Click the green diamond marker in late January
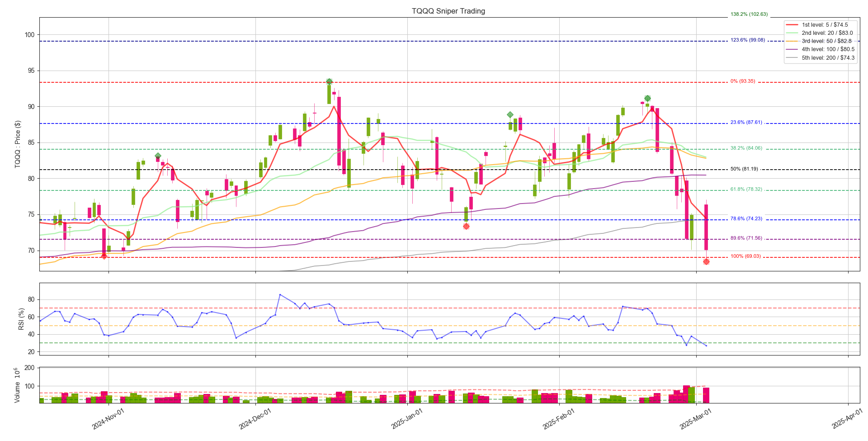Screen dimensions: 868x441 pyautogui.click(x=510, y=115)
